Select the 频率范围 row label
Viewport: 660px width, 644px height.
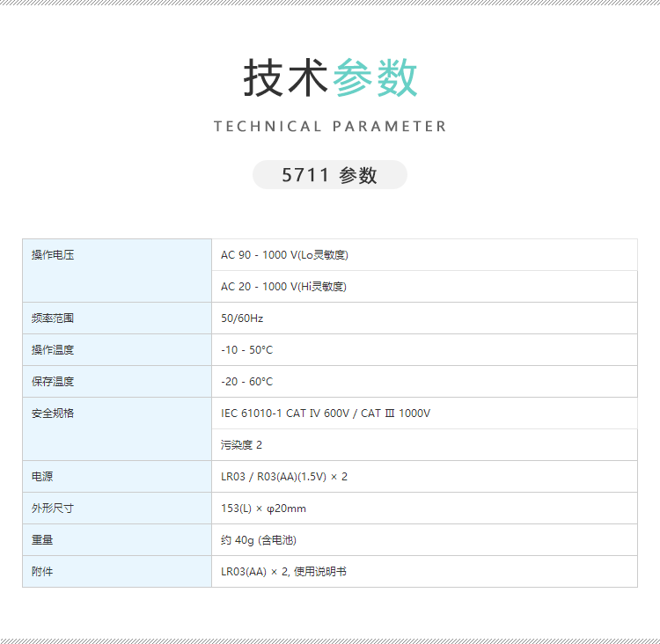coord(117,318)
